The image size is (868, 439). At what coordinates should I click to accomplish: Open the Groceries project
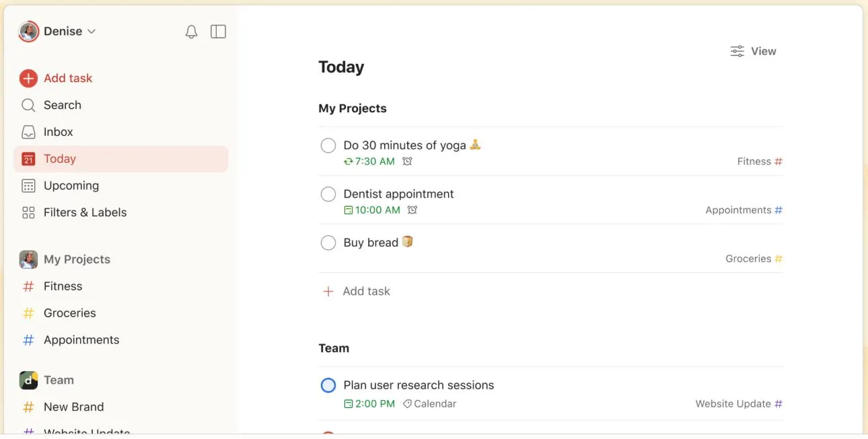coord(69,313)
